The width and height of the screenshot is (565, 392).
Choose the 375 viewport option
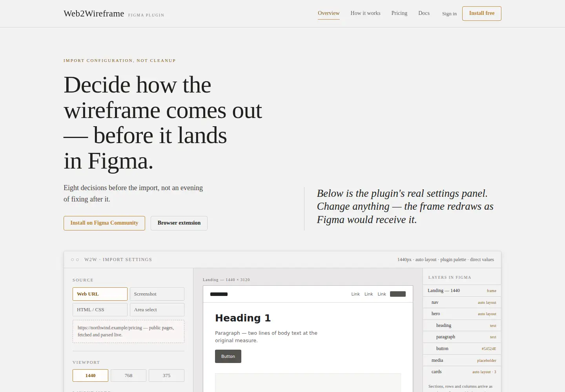166,376
